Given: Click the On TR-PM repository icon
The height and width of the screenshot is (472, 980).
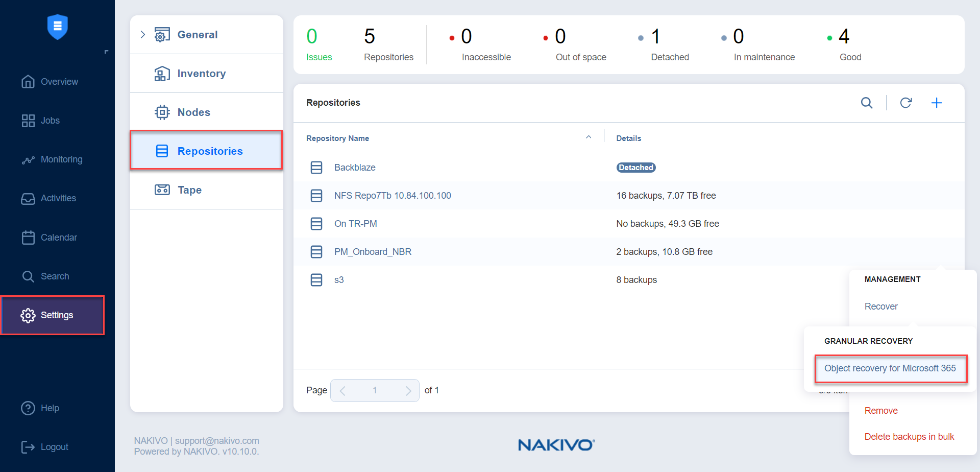Looking at the screenshot, I should tap(316, 224).
